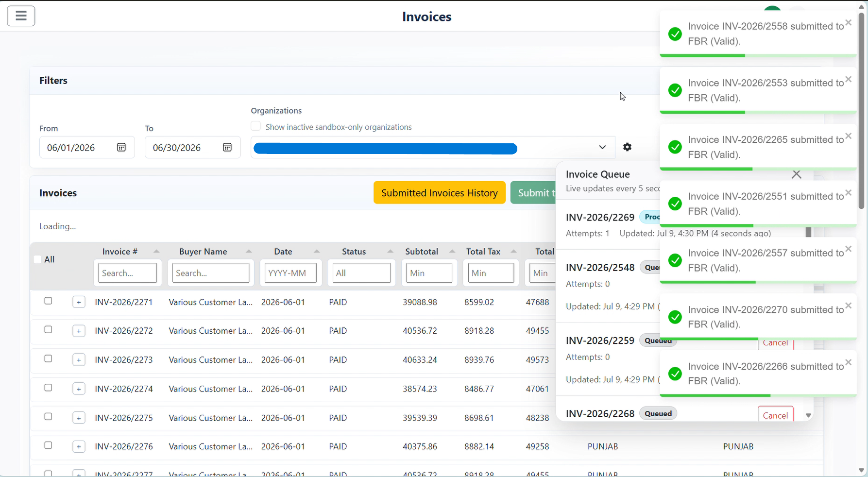Click queue entry INV-2026/2548

pos(600,268)
